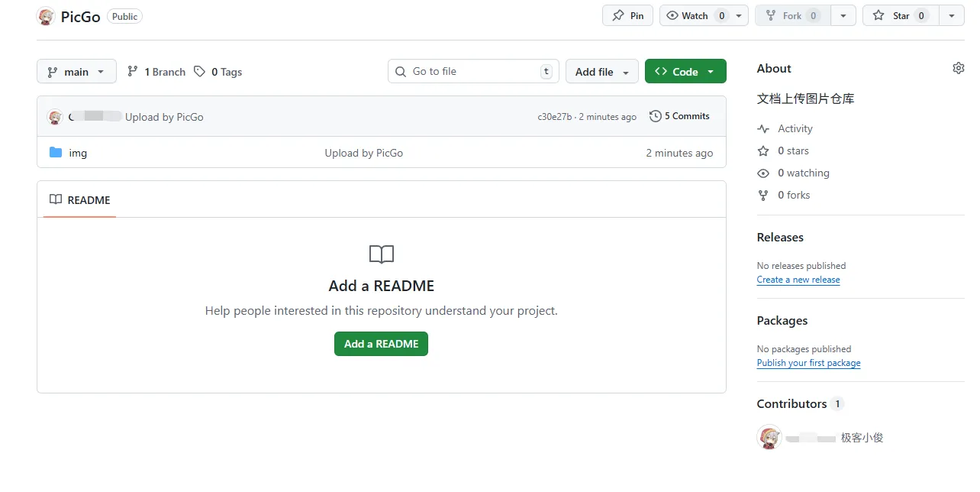The width and height of the screenshot is (980, 492).
Task: Click the green Add a README button
Action: pyautogui.click(x=381, y=344)
